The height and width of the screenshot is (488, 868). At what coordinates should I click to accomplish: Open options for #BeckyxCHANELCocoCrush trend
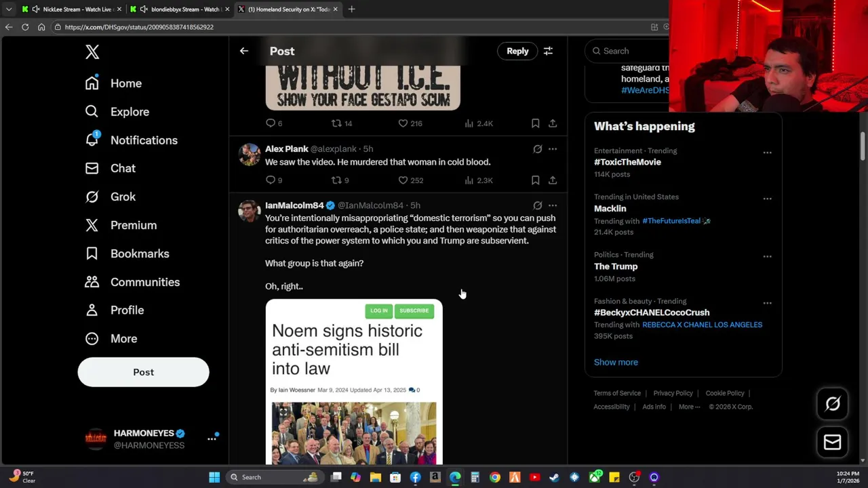(767, 303)
